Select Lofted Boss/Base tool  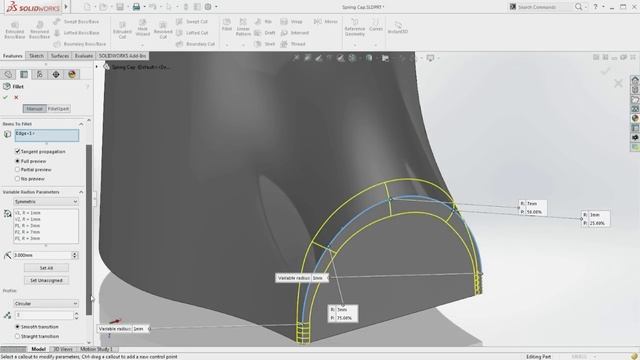click(x=76, y=33)
